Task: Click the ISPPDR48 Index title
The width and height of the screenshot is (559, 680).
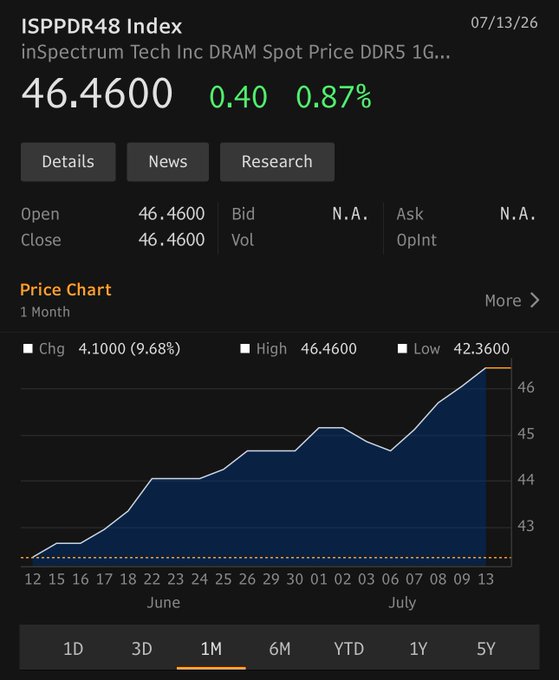Action: point(101,26)
